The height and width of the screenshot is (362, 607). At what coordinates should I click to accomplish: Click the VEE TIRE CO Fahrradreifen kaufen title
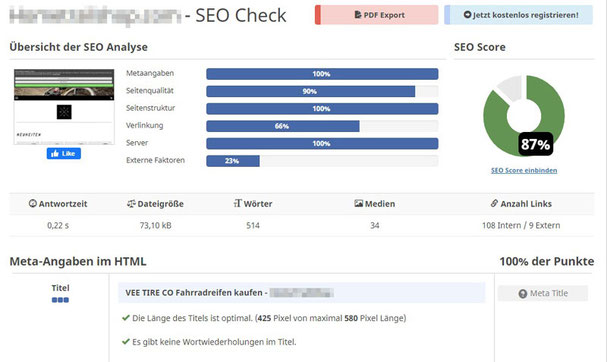tap(196, 293)
